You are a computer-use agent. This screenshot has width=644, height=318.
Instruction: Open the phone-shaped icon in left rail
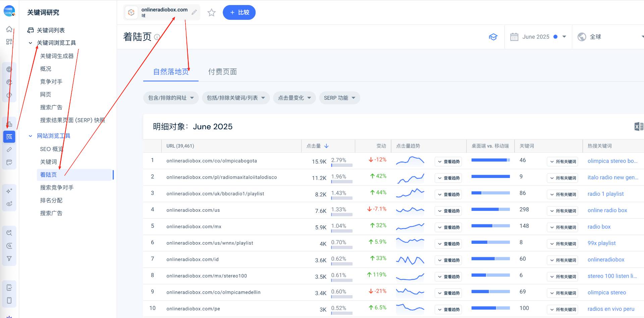tap(9, 300)
